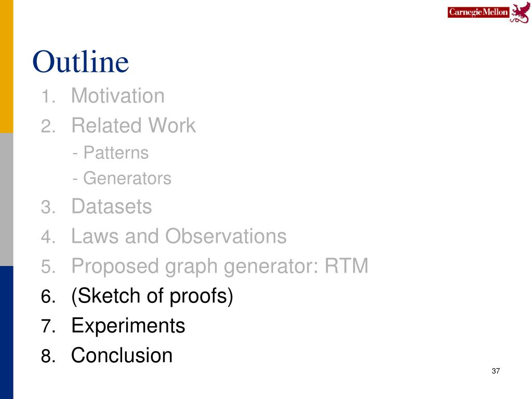This screenshot has height=399, width=532.
Task: Click the Conclusion outline item
Action: [x=122, y=355]
